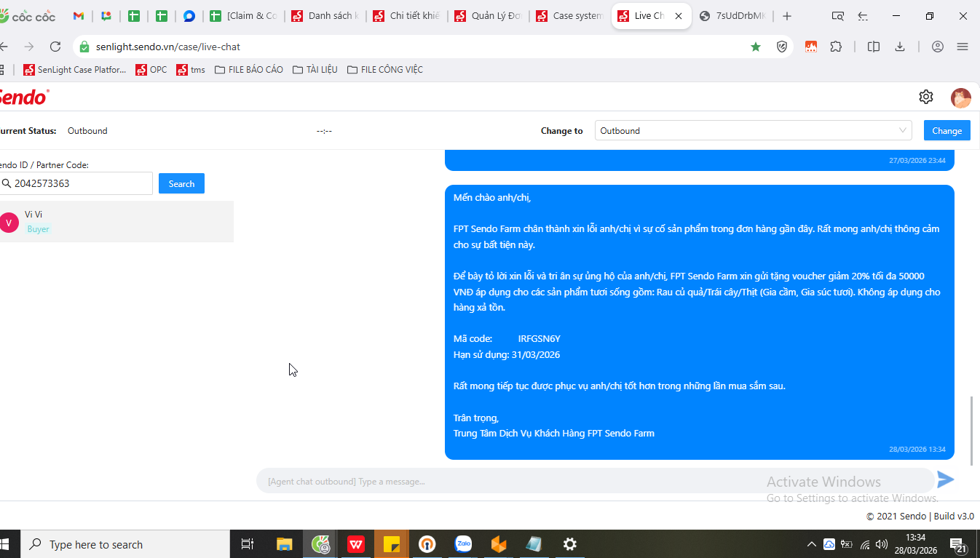Open File Explorer from the taskbar
The image size is (980, 558).
[x=285, y=544]
